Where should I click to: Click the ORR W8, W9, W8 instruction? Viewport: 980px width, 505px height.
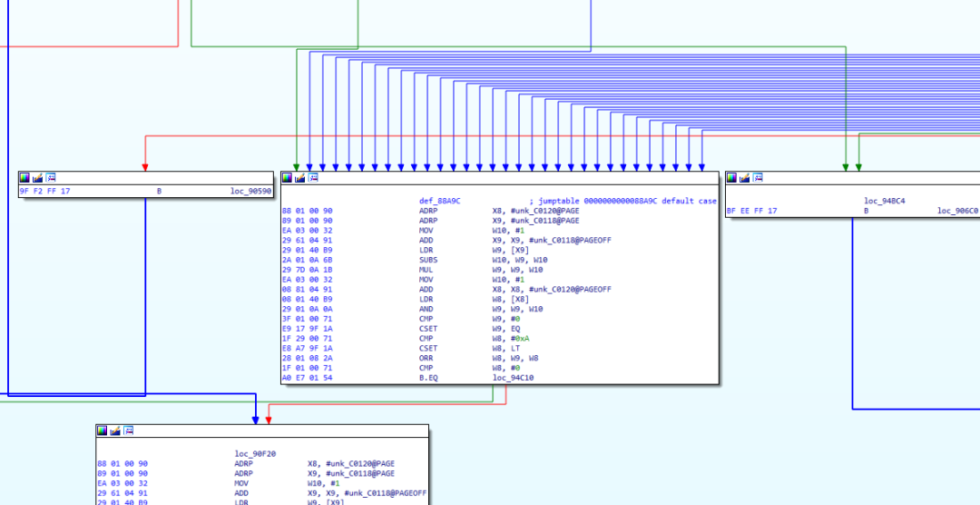tap(478, 358)
